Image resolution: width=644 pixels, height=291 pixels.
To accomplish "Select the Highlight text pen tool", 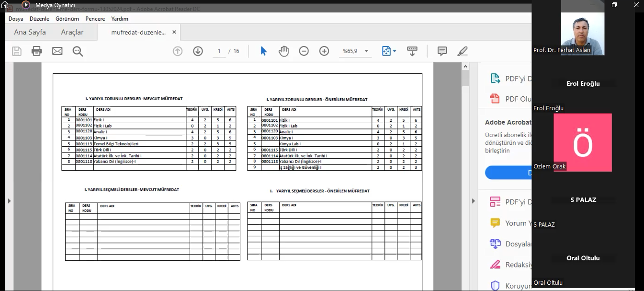I will [x=462, y=51].
